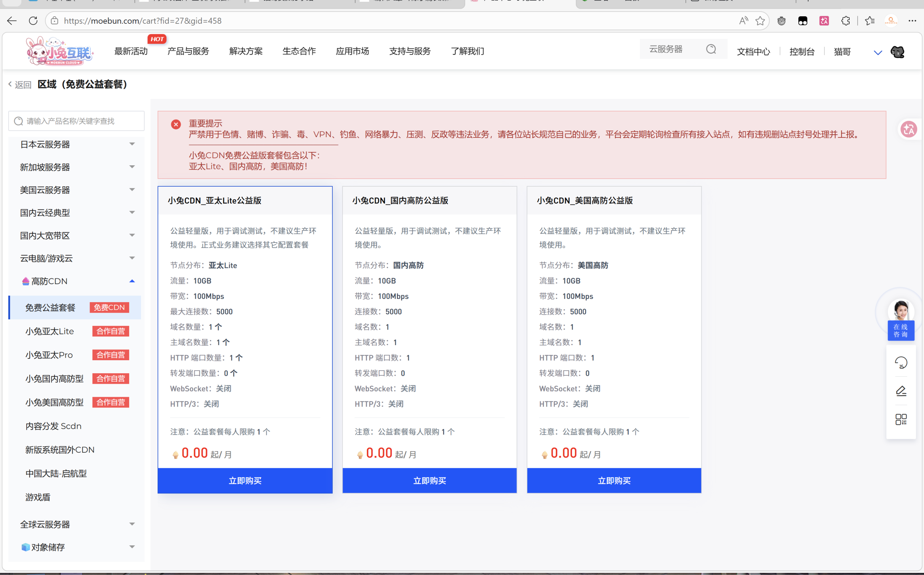Image resolution: width=924 pixels, height=575 pixels.
Task: Open the read aloud icon in address bar
Action: pyautogui.click(x=744, y=21)
